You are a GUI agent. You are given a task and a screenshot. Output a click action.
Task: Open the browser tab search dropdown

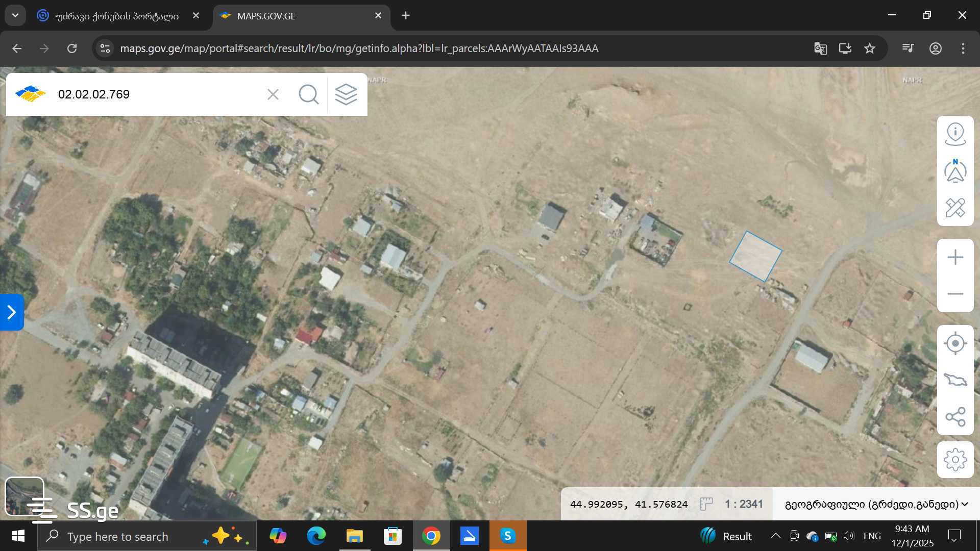pyautogui.click(x=15, y=15)
